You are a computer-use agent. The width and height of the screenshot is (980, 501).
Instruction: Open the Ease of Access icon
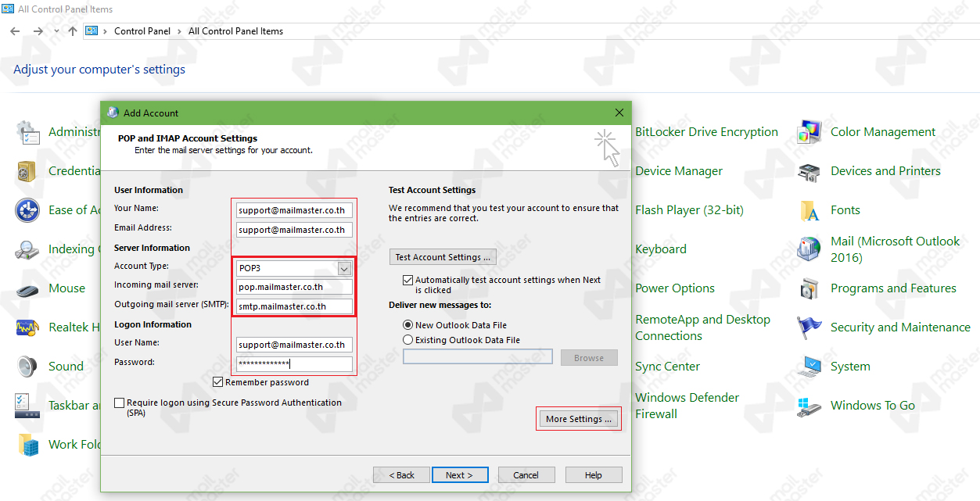pyautogui.click(x=27, y=210)
